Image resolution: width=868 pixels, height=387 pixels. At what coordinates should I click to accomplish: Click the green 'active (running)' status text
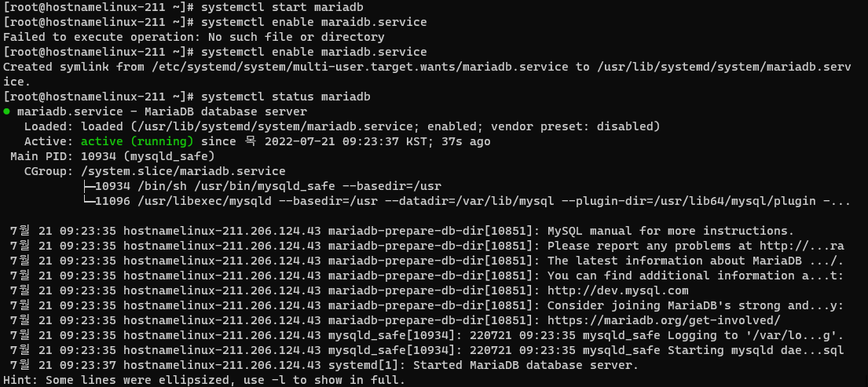tap(137, 141)
